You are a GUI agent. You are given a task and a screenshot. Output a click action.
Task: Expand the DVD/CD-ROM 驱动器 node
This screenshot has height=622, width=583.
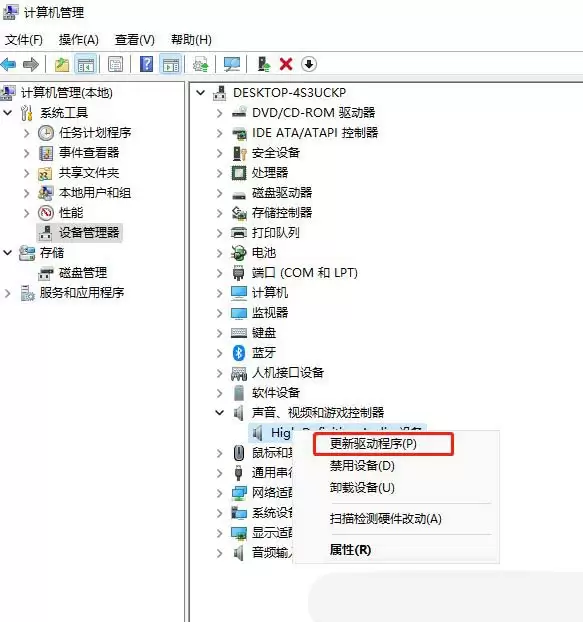[x=219, y=113]
